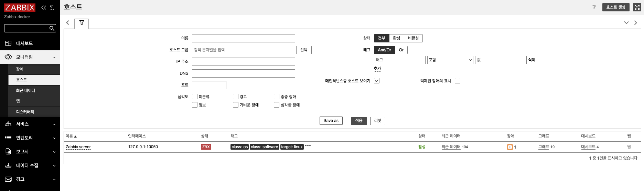Open the 포함 tag operator dropdown
644x191 pixels.
450,60
